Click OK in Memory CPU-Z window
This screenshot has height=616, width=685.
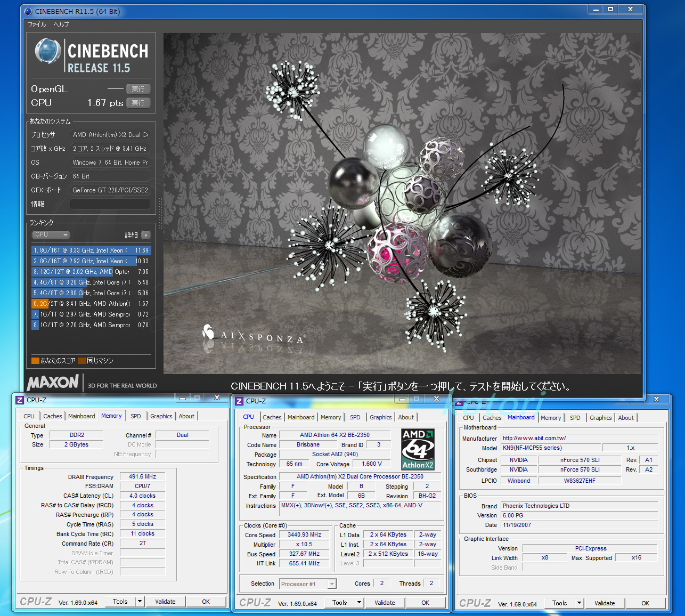pyautogui.click(x=206, y=602)
